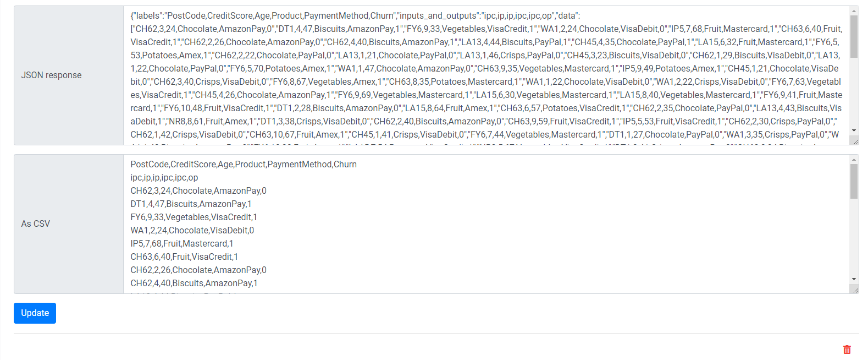
Task: Select the CSV header line starting with PostCode
Action: (x=244, y=164)
